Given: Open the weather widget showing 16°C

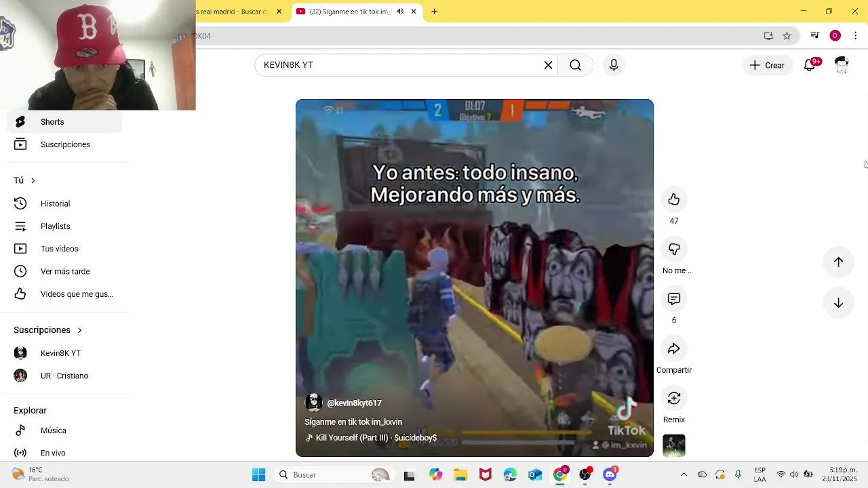Looking at the screenshot, I should tap(41, 474).
